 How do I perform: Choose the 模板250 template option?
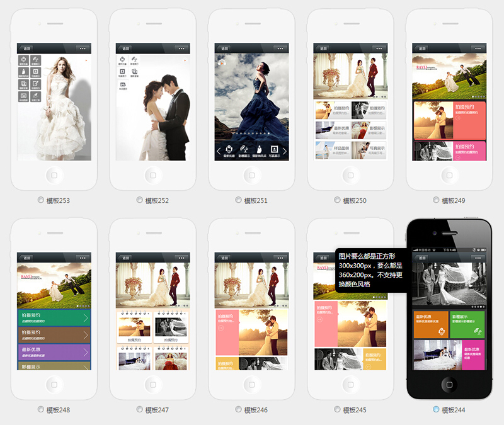pos(337,200)
